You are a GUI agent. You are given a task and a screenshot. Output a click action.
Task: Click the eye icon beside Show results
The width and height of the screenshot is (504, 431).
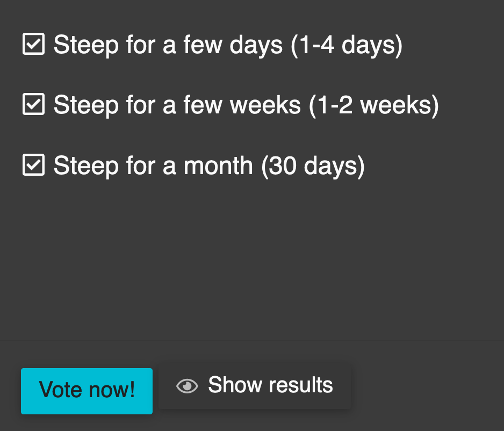coord(187,386)
